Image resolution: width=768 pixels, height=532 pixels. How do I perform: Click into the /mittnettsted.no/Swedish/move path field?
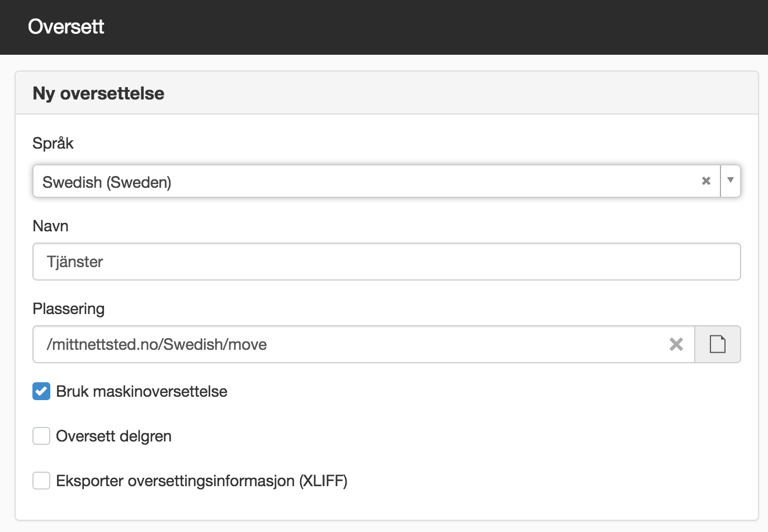[x=363, y=344]
